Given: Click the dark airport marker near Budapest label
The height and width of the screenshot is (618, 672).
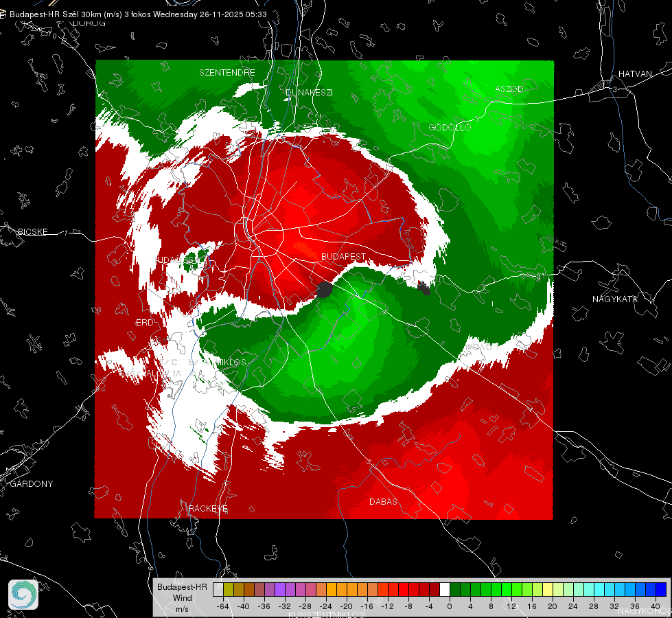Looking at the screenshot, I should click(x=325, y=290).
